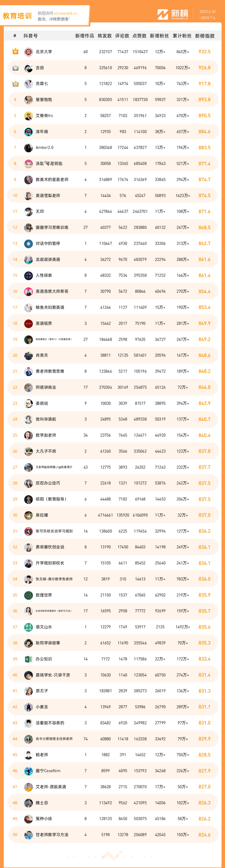225x868 pixels.
Task: Open the 北京大学 avatar
Action: [x=29, y=52]
